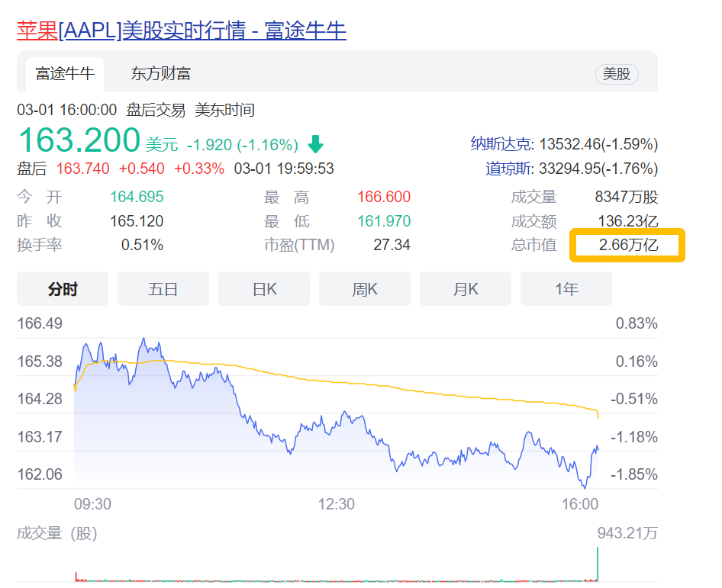Click the 今开 value 164.695
722x588 pixels.
[137, 197]
